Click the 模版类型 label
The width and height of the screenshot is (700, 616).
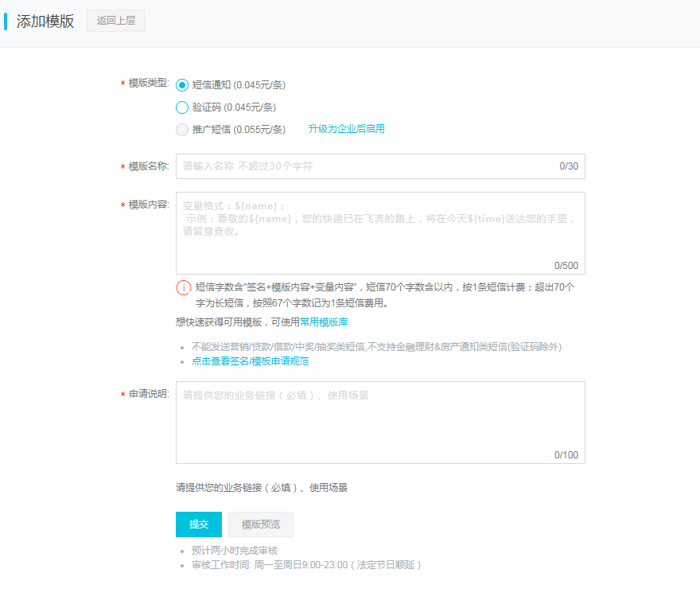coord(148,83)
